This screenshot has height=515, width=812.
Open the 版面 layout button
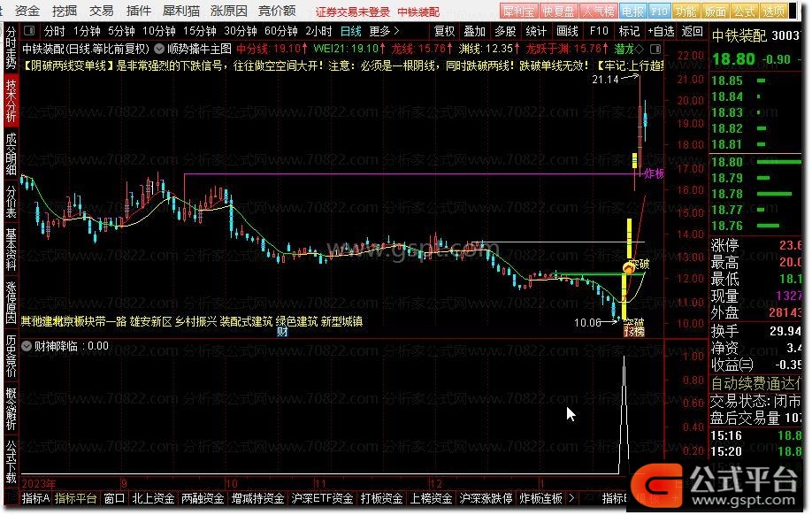pyautogui.click(x=716, y=11)
